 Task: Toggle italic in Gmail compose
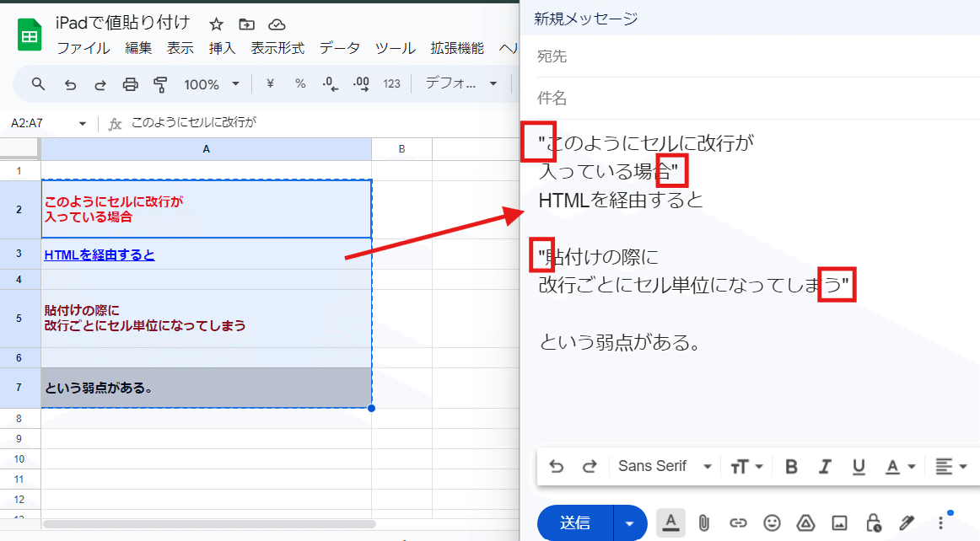[x=825, y=467]
